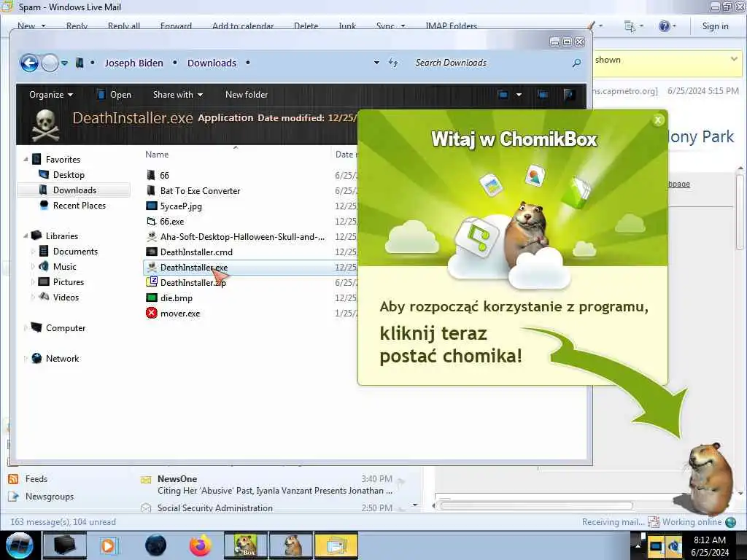Select the 5ycaeP.jpg file

(181, 206)
